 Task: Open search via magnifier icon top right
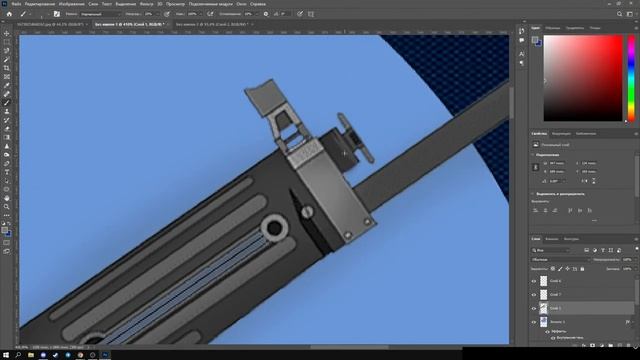(619, 14)
